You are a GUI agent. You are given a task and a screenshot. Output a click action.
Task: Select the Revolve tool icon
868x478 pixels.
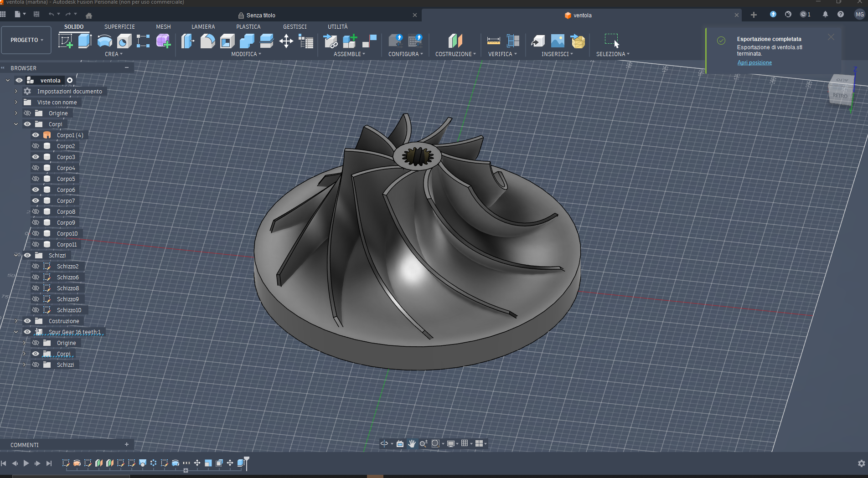(104, 41)
